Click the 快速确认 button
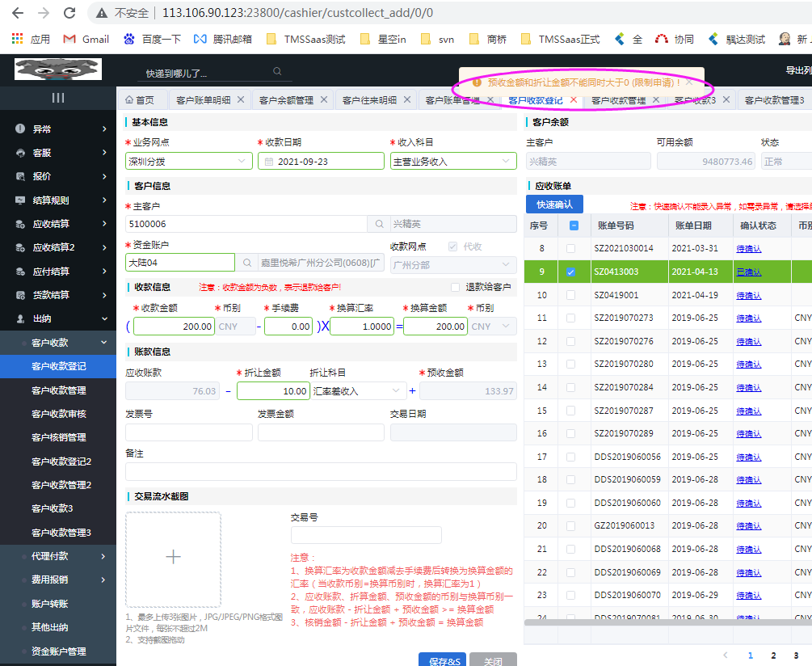 pyautogui.click(x=554, y=204)
